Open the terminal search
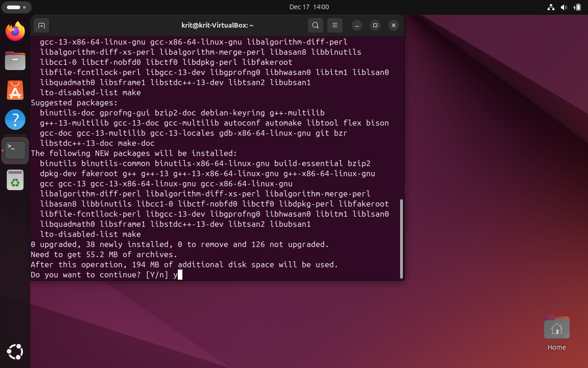This screenshot has height=368, width=588. click(315, 25)
